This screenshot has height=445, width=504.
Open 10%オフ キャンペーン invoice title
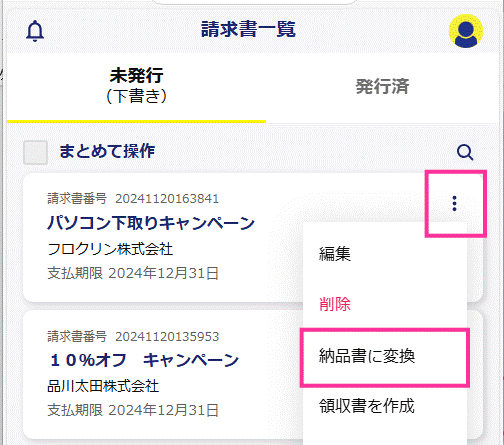[x=144, y=360]
